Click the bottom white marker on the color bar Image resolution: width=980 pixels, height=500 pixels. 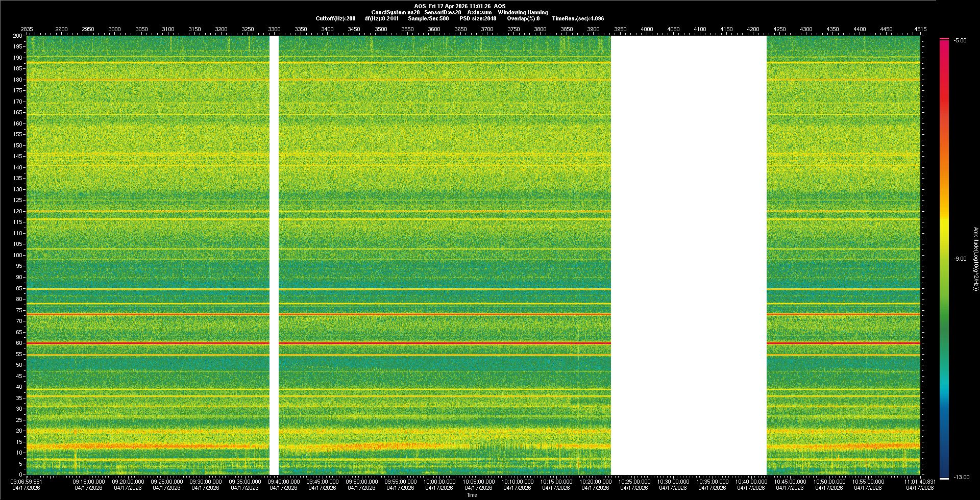(944, 479)
